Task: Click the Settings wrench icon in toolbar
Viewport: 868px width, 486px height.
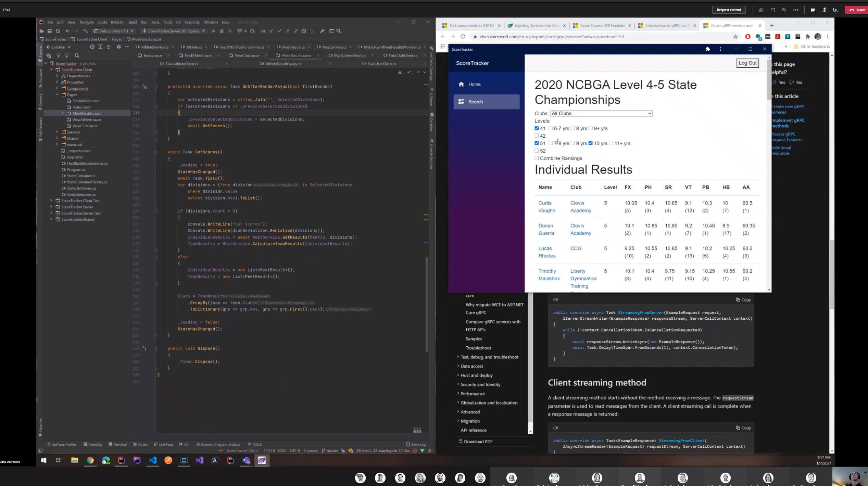Action: click(322, 31)
